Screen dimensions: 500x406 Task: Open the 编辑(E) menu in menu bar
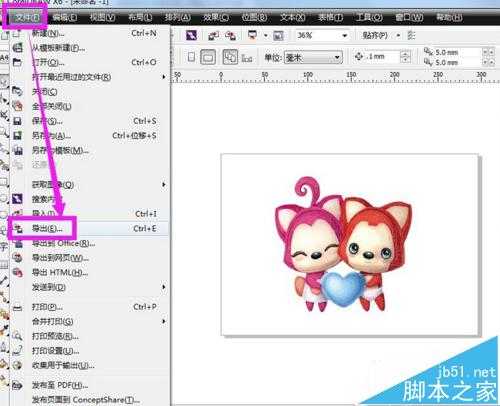(65, 17)
